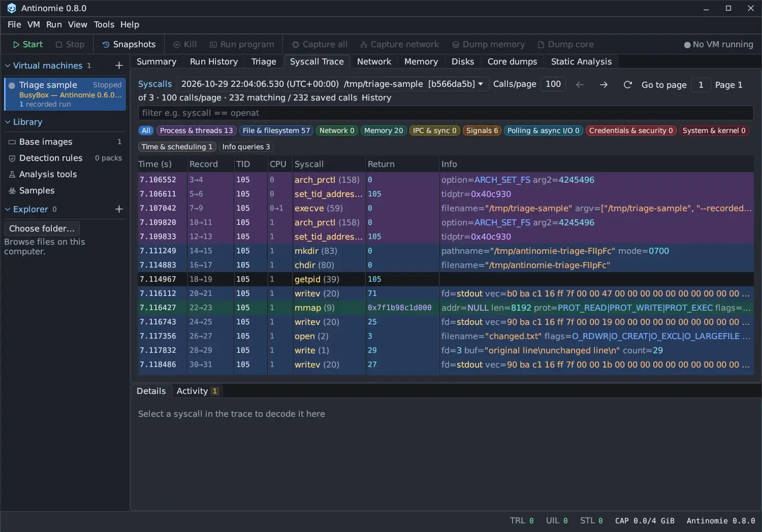Viewport: 762px width, 532px height.
Task: Open the File menu
Action: pos(14,24)
